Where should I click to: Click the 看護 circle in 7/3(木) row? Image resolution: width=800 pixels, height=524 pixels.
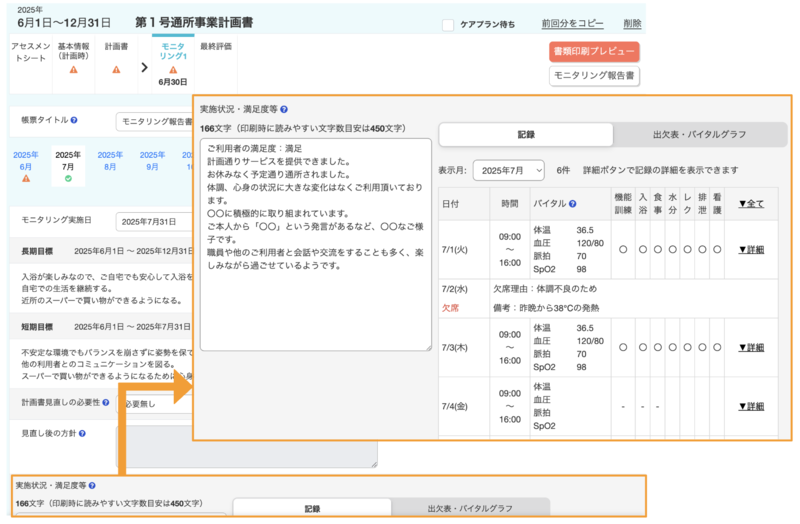(x=717, y=347)
